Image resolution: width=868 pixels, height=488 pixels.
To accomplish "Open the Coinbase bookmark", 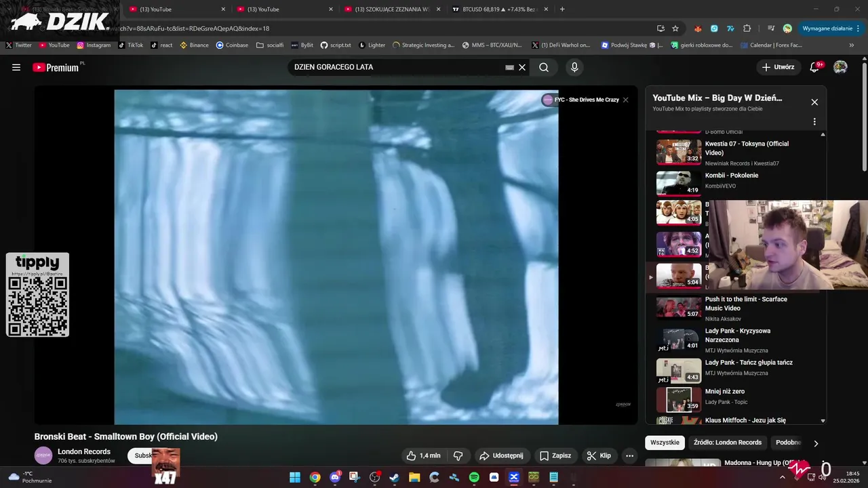I will [232, 45].
